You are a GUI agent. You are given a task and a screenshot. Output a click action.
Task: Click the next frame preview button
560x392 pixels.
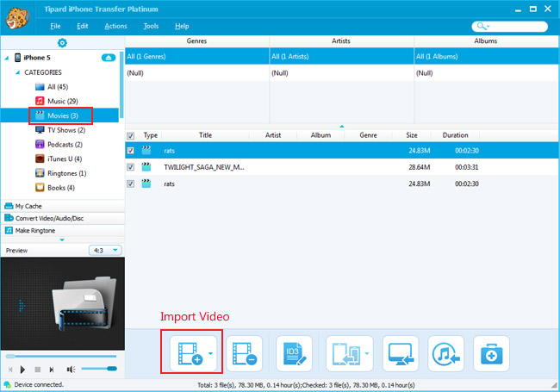tap(52, 370)
